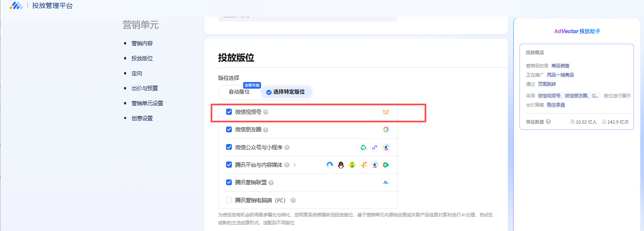644x231 pixels.
Task: Click the colorful ring icon in 腾讯平台与内容媒体 row
Action: tap(375, 165)
